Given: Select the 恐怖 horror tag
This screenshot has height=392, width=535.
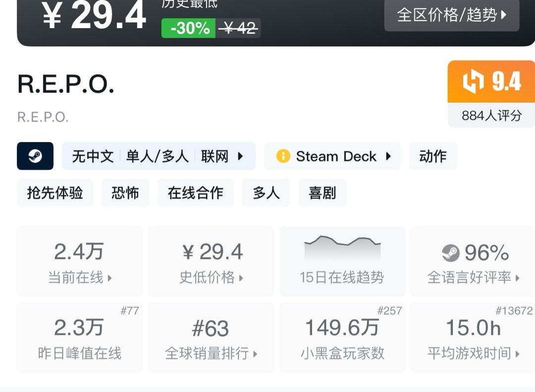Looking at the screenshot, I should tap(125, 193).
